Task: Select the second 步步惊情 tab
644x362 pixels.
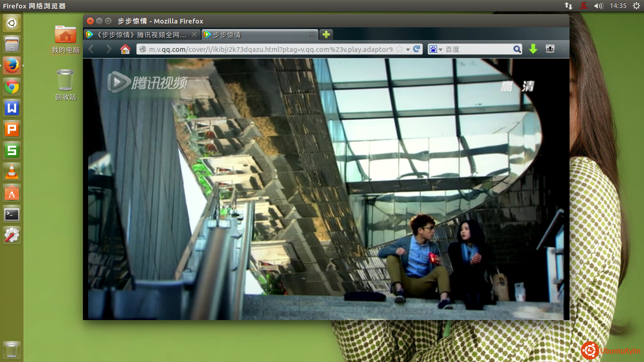Action: point(255,35)
